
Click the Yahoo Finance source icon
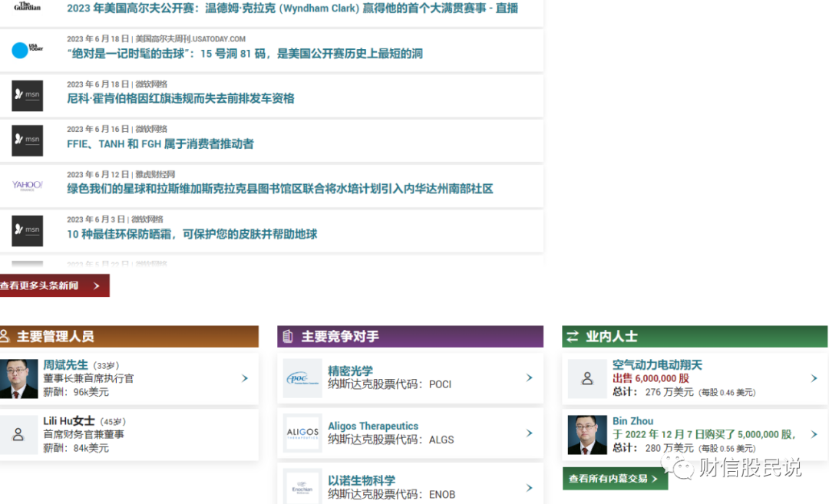click(27, 185)
